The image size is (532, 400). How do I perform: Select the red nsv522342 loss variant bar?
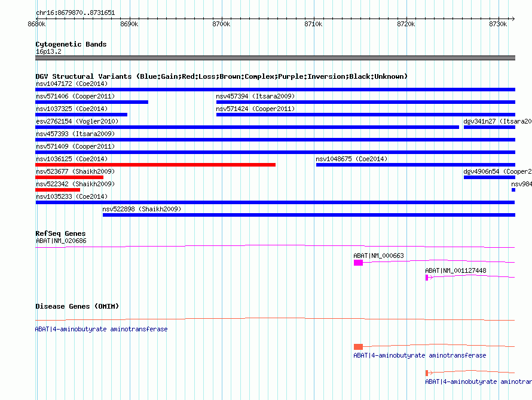pos(57,190)
